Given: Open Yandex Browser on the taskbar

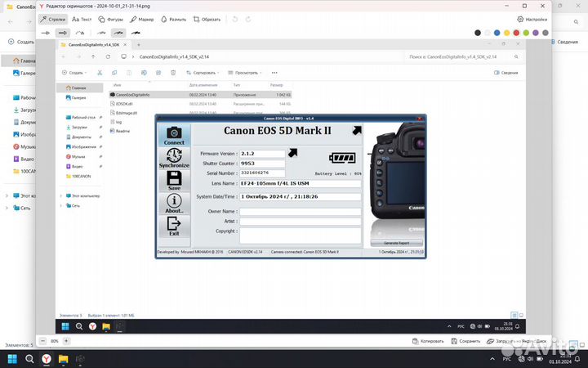Looking at the screenshot, I should click(x=47, y=359).
